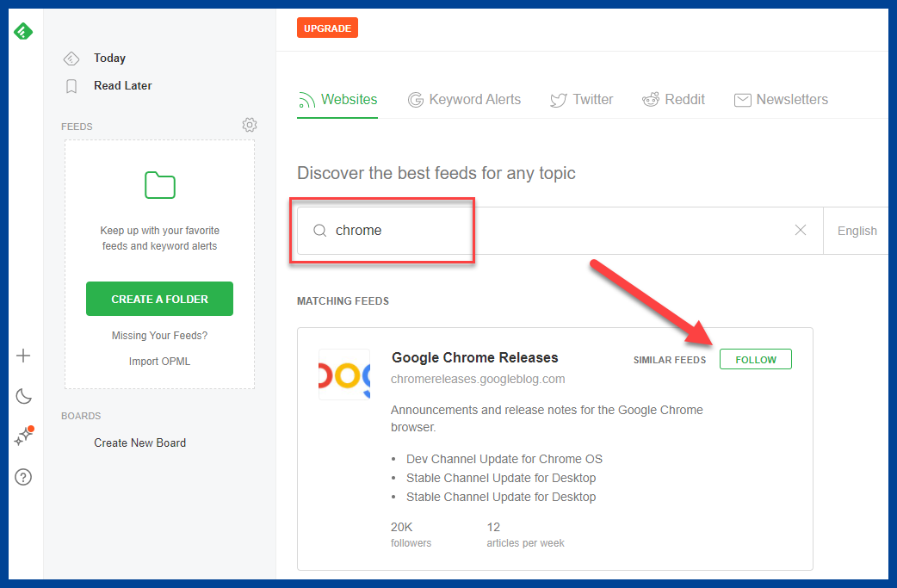Open Today feed view
897x588 pixels.
109,59
